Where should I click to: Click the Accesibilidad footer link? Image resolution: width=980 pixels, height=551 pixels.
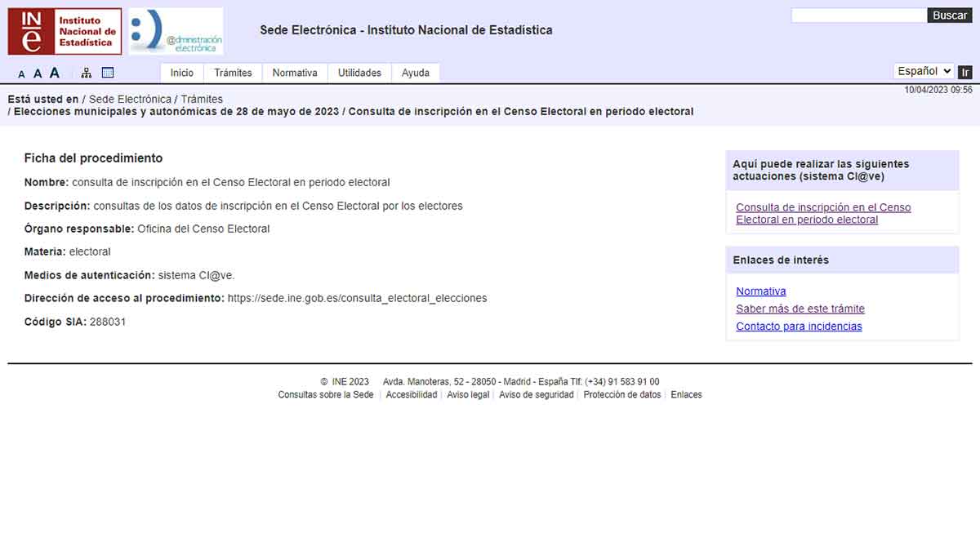[x=412, y=394]
